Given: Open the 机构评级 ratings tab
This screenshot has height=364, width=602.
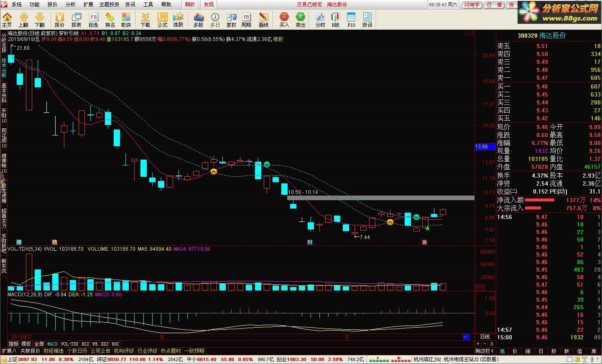Looking at the screenshot, I should point(124,351).
